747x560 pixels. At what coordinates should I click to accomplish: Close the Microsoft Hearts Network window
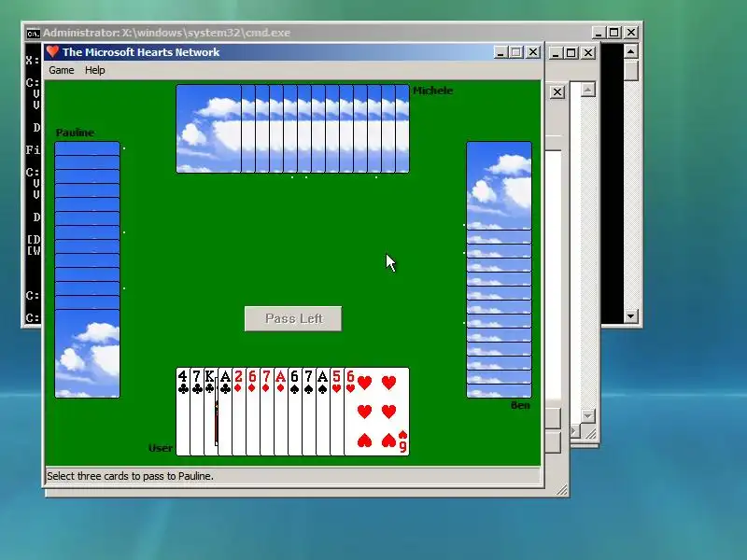pos(532,52)
